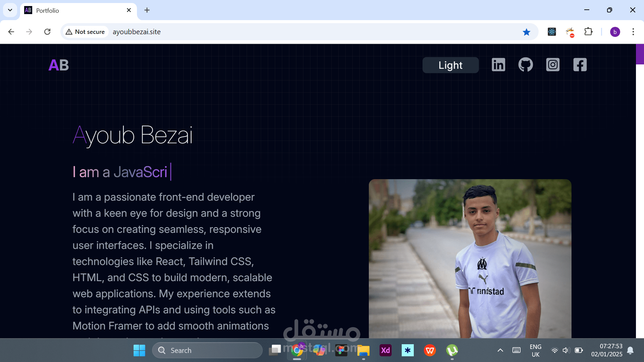Open a new browser tab
Screen dimensions: 644x362
(147, 10)
